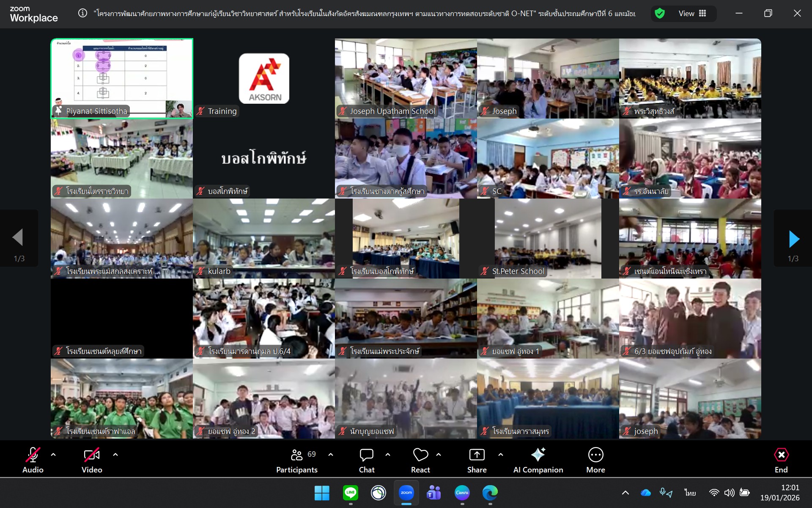Screen dimensions: 812x508
Task: Open clock showing 12:01 date
Action: (780, 493)
